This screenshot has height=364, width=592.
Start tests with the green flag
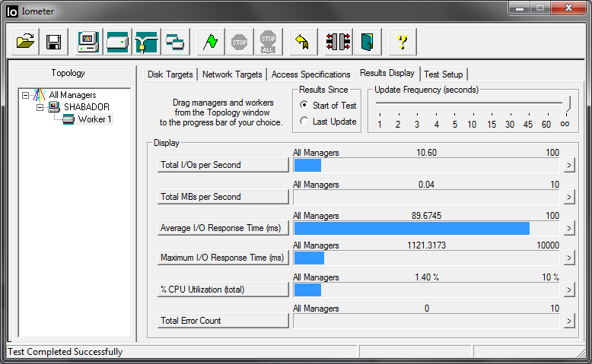click(x=210, y=42)
